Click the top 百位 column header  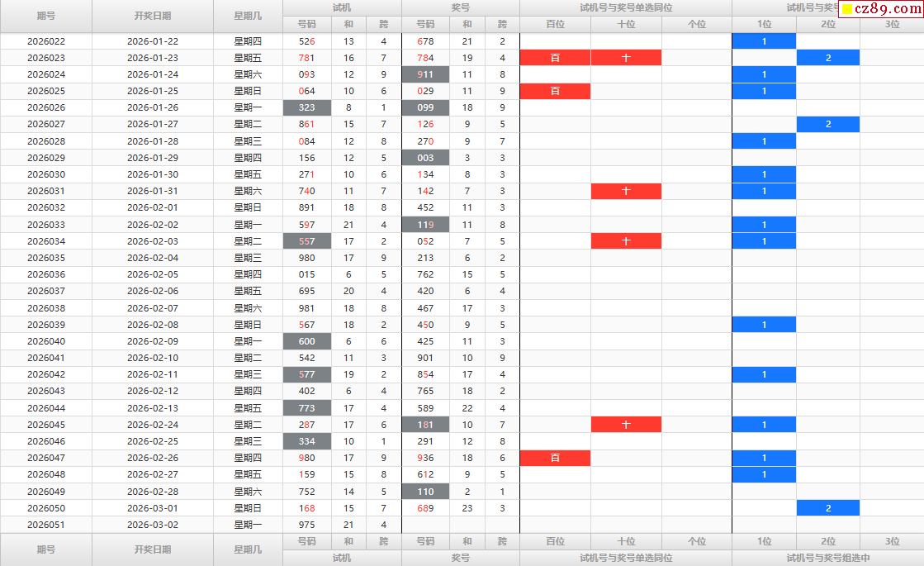[555, 24]
